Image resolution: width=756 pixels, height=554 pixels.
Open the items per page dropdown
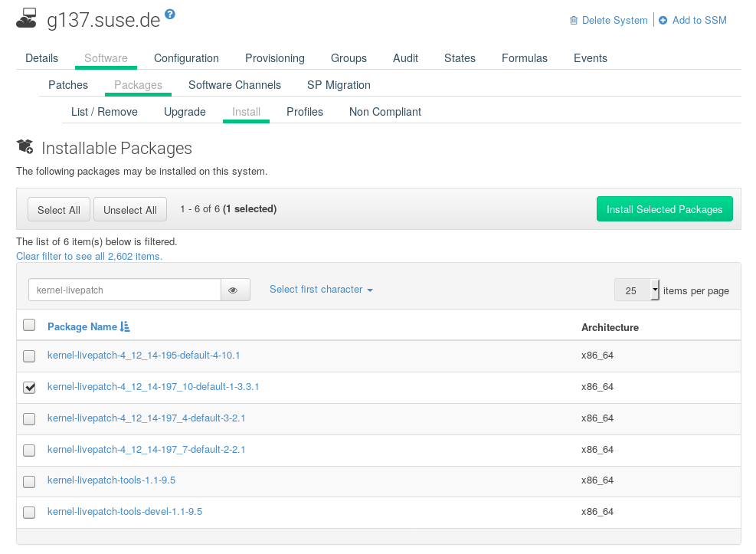[x=634, y=290]
